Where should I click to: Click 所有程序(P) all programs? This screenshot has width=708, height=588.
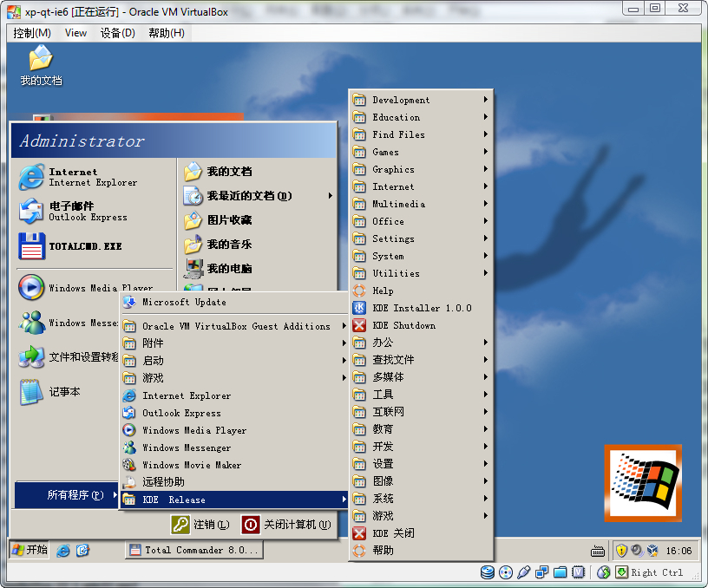[67, 495]
